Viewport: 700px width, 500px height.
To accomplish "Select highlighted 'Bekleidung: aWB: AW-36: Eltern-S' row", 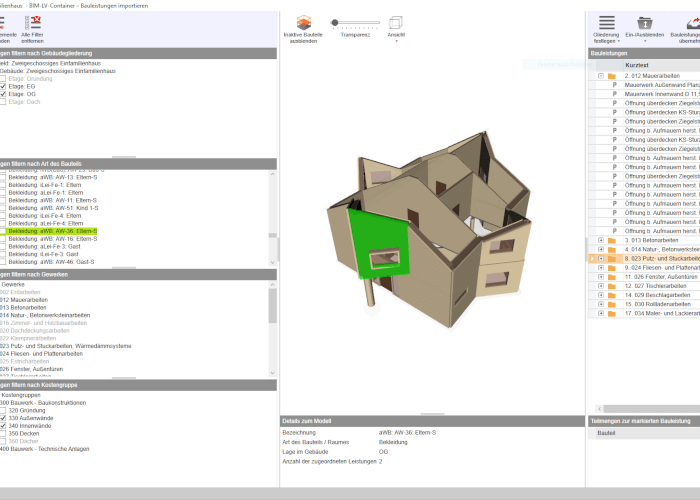I will click(52, 231).
